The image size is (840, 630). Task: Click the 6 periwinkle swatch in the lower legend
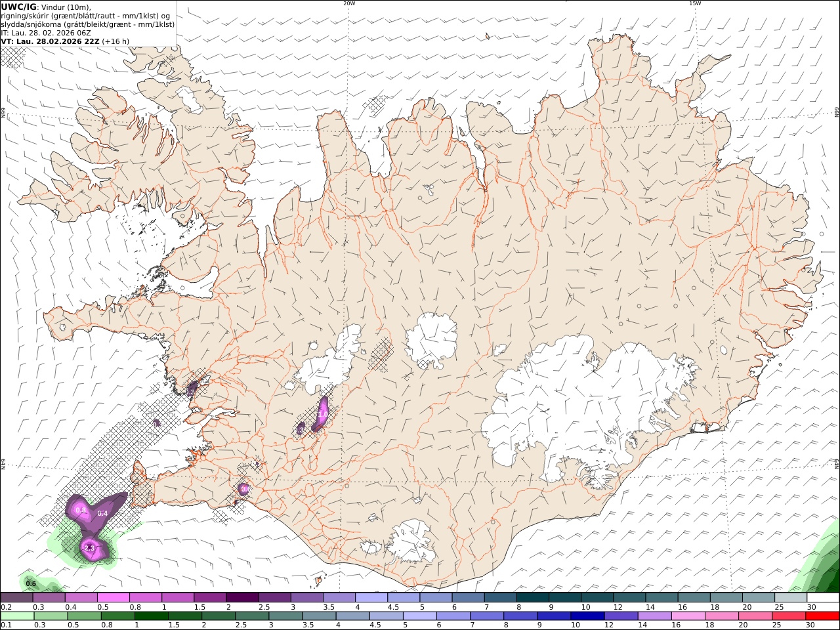pos(453,616)
